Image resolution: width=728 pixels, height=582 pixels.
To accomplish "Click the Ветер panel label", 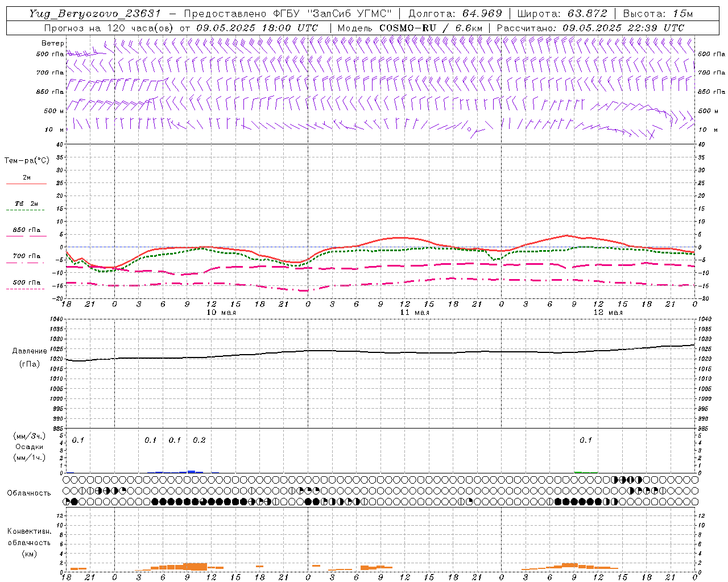I will 53,43.
